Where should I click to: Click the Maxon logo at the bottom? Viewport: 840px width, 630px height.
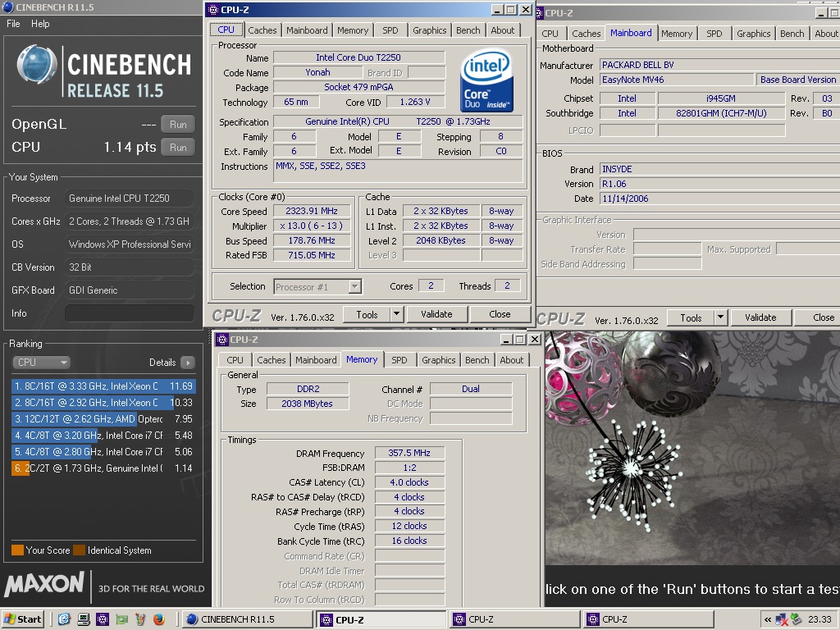(x=44, y=584)
